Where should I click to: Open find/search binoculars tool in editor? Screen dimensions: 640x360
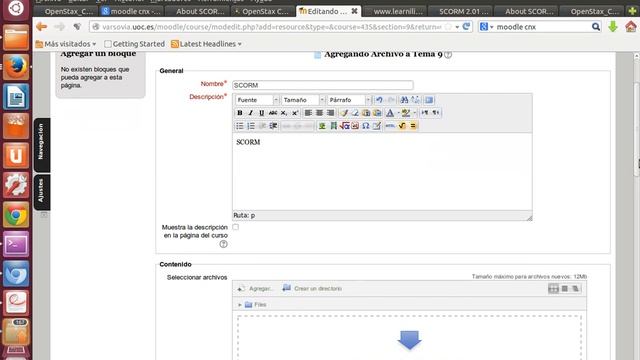click(x=404, y=100)
